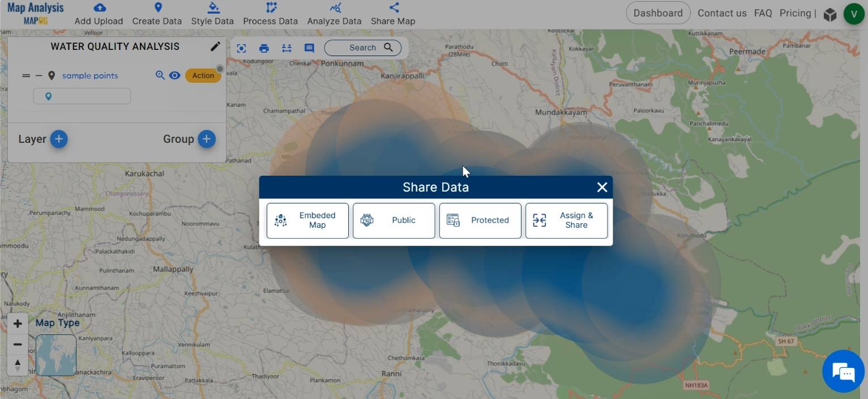Click the Peermade map label
The image size is (868, 399).
747,51
